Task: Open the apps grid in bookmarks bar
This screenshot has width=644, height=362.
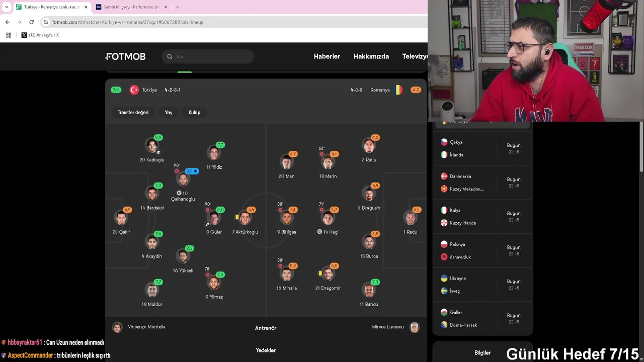Action: [9, 35]
